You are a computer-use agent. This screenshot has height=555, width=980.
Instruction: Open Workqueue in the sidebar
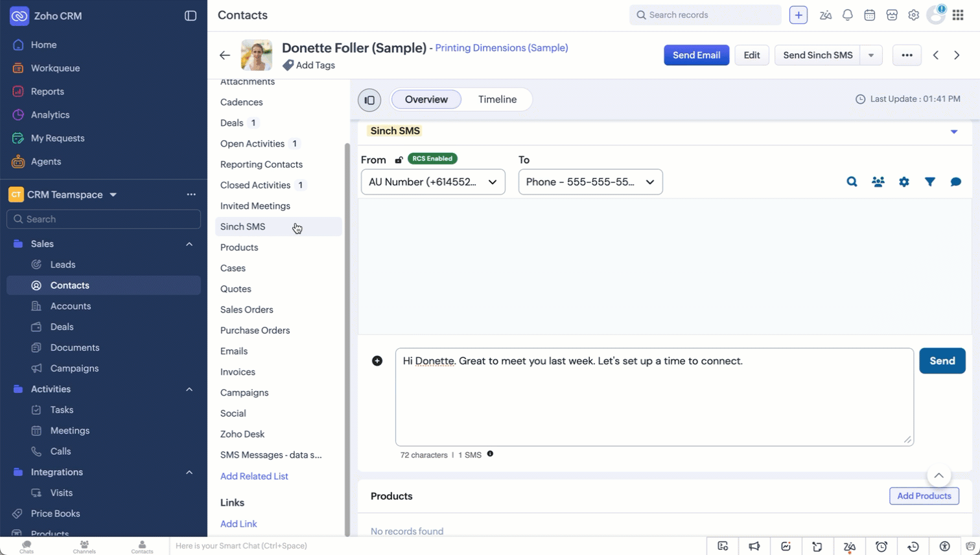55,68
